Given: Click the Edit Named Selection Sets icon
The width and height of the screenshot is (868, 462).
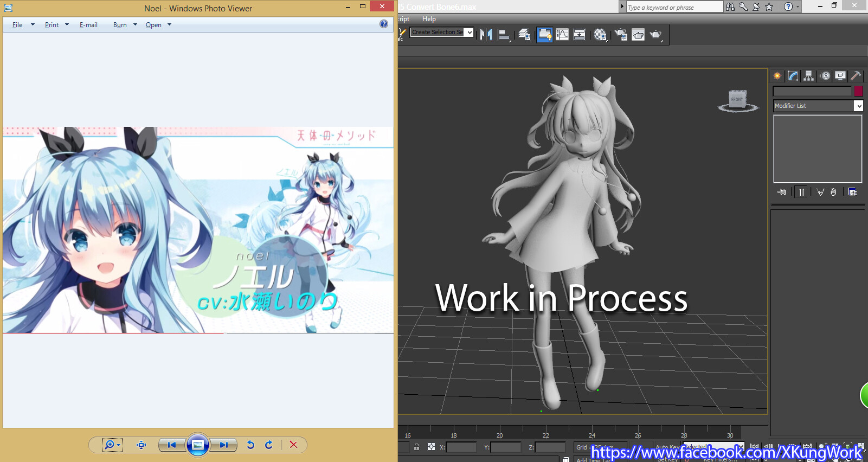Looking at the screenshot, I should [x=402, y=35].
